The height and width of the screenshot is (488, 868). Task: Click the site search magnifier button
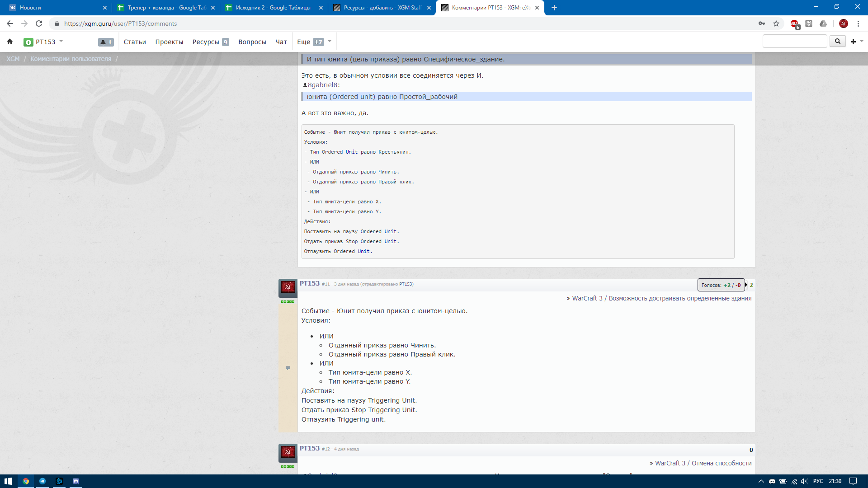pos(837,41)
